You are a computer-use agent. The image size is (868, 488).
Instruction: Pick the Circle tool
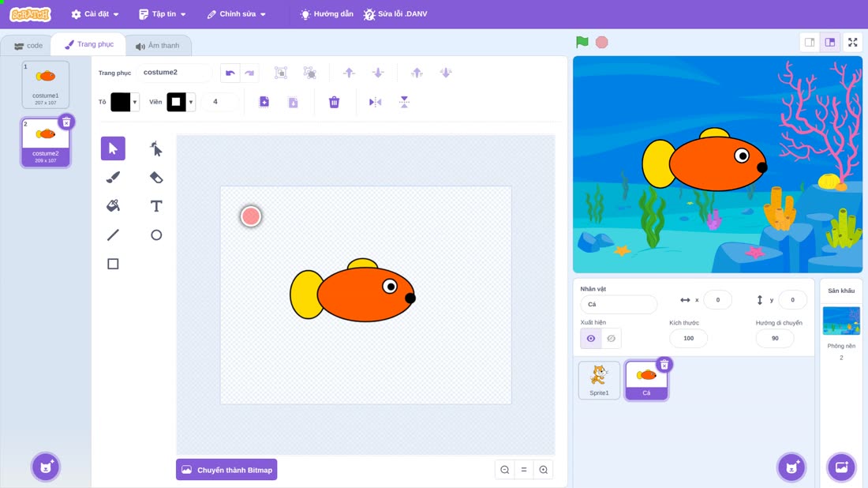(156, 235)
